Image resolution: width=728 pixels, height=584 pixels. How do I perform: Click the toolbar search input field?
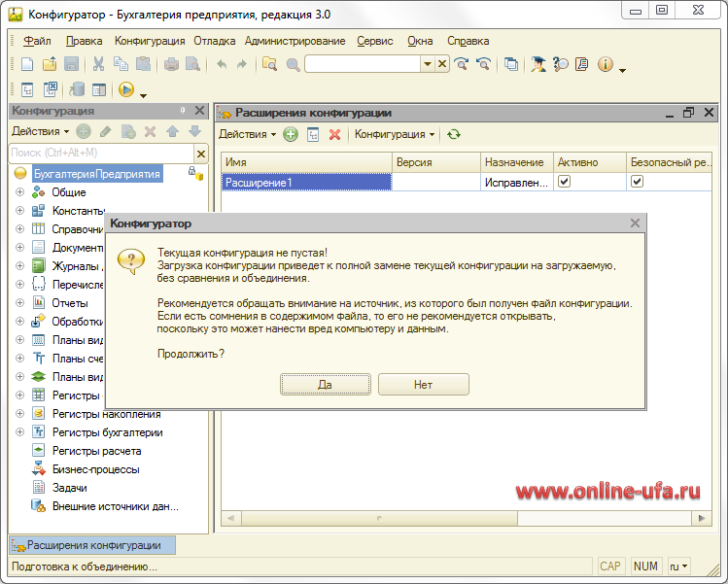(364, 64)
